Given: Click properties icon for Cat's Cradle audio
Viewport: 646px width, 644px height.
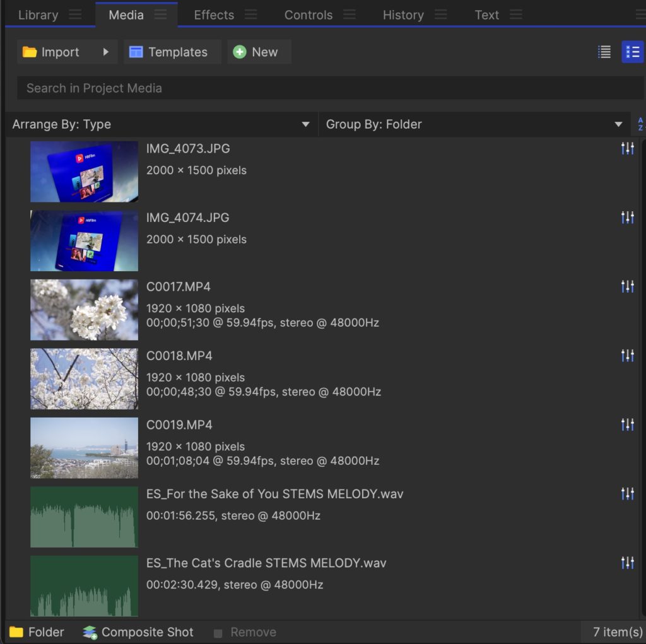Looking at the screenshot, I should (627, 563).
